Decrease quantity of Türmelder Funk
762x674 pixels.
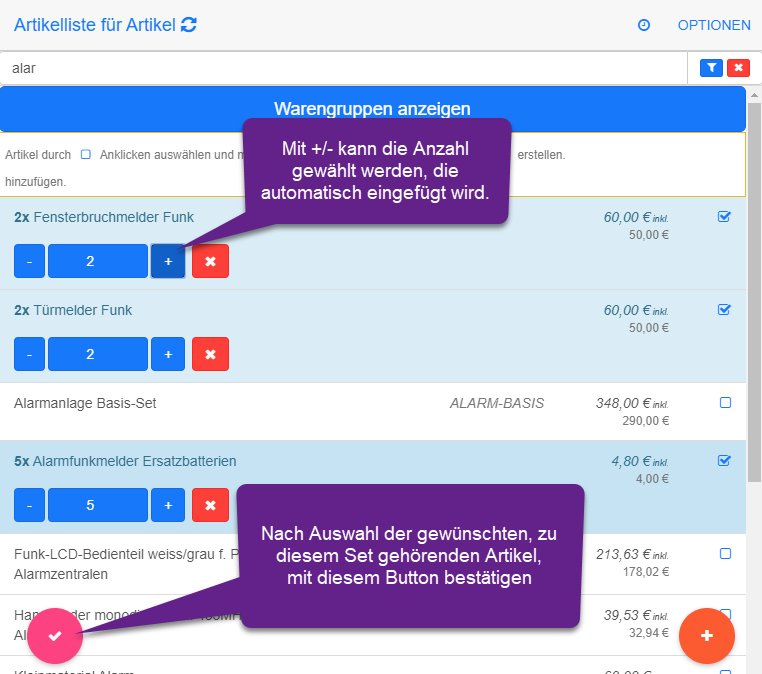tap(29, 354)
